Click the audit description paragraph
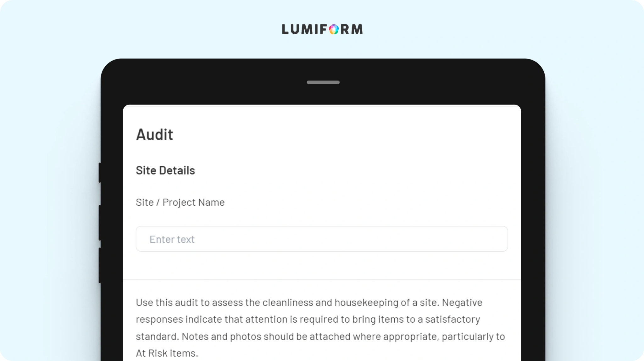 click(x=320, y=328)
